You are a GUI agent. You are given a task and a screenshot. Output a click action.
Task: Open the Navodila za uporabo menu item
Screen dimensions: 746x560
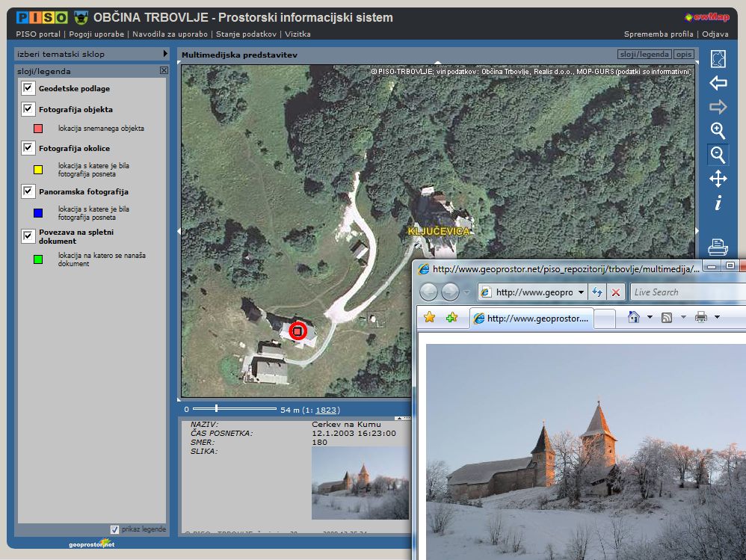(x=170, y=34)
